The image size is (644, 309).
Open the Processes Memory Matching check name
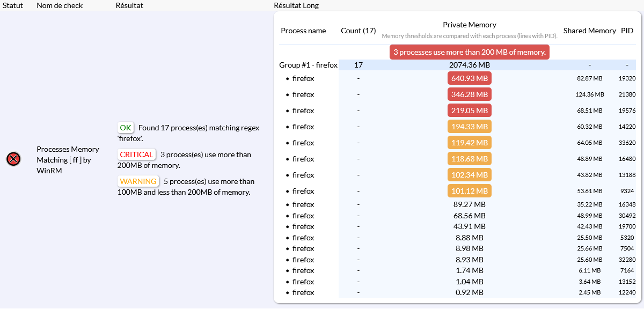pos(68,159)
